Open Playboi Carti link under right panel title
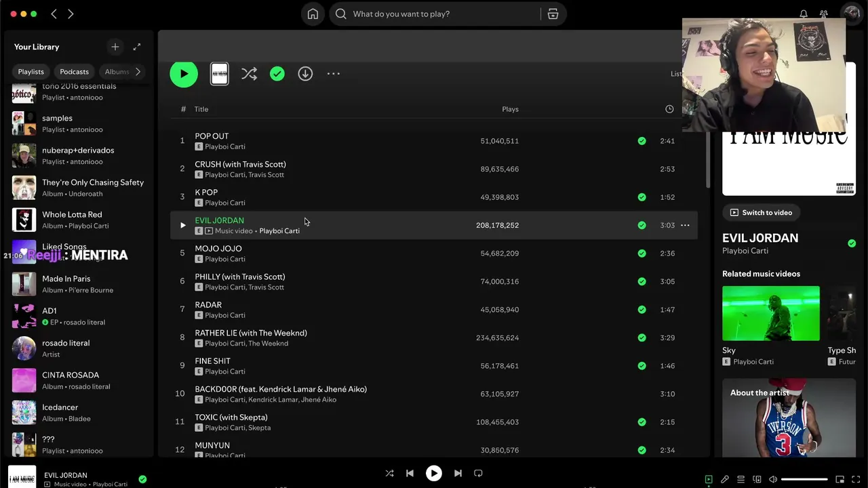 (745, 251)
